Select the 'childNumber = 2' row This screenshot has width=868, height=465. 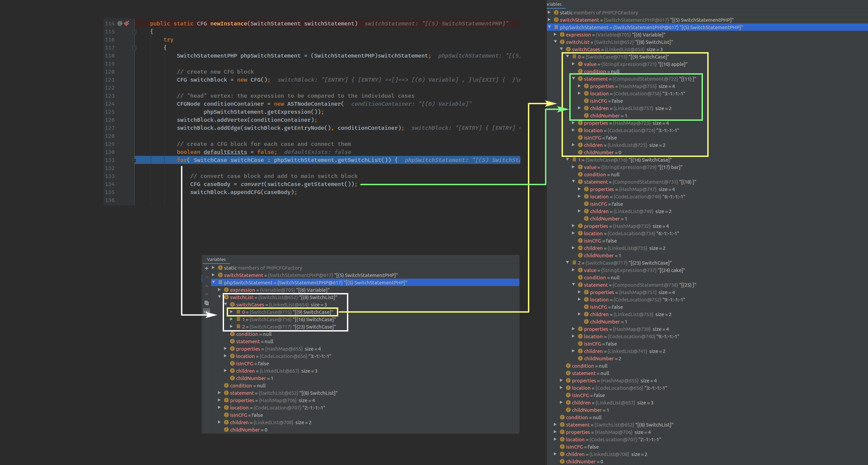click(x=600, y=359)
